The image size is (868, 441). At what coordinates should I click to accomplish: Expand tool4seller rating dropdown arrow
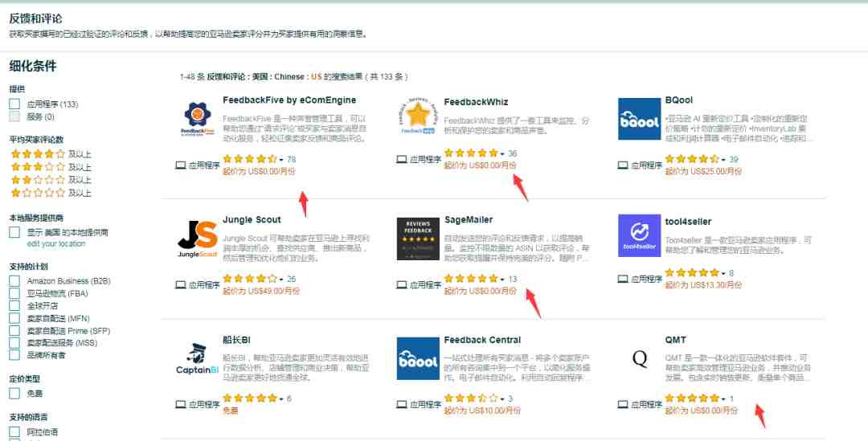point(723,273)
